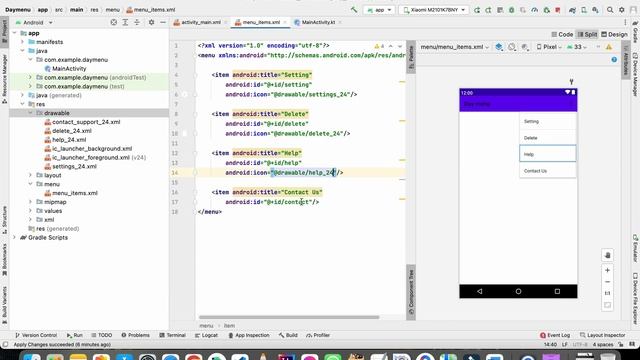Click the warning triangle icon in preview toolbar
The height and width of the screenshot is (360, 640).
click(x=609, y=47)
